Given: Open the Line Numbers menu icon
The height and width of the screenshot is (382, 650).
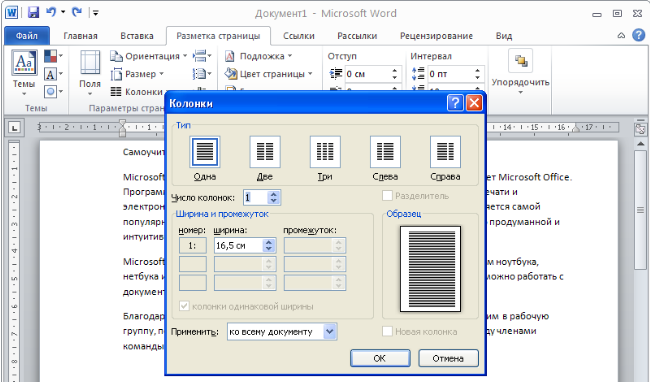Looking at the screenshot, I should pyautogui.click(x=202, y=74).
